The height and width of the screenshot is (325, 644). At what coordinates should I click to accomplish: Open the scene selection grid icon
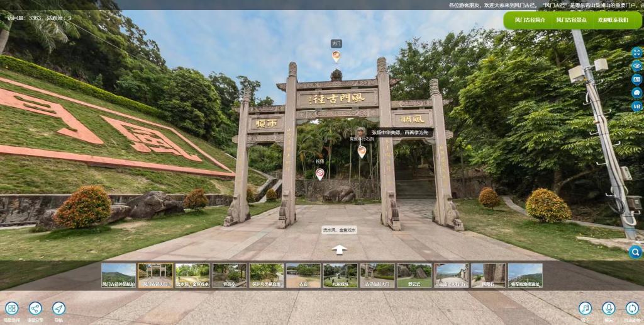click(x=11, y=309)
